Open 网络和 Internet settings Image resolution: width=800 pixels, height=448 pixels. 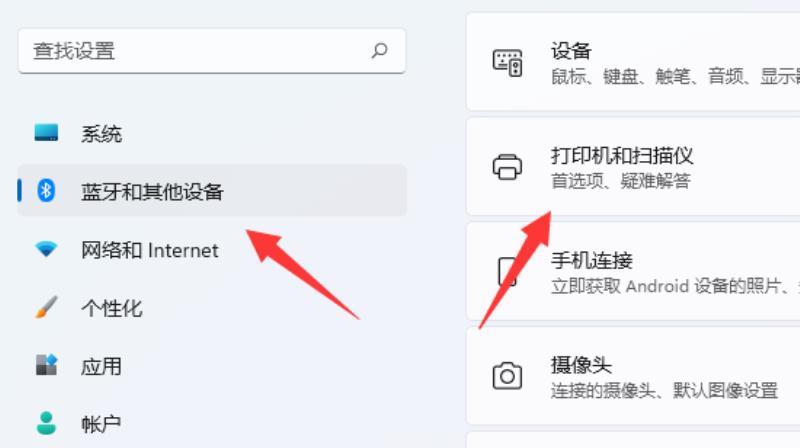pyautogui.click(x=212, y=250)
